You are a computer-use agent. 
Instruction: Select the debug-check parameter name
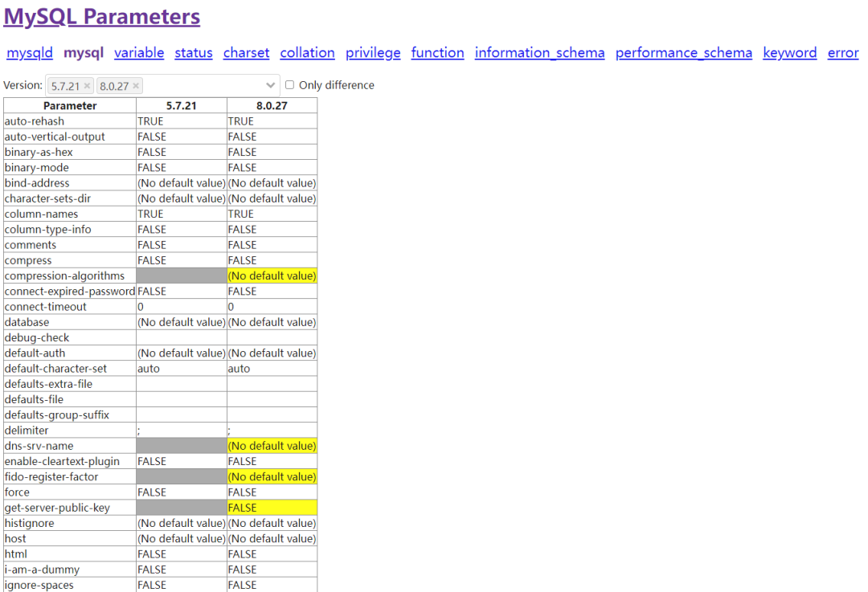[x=37, y=338]
